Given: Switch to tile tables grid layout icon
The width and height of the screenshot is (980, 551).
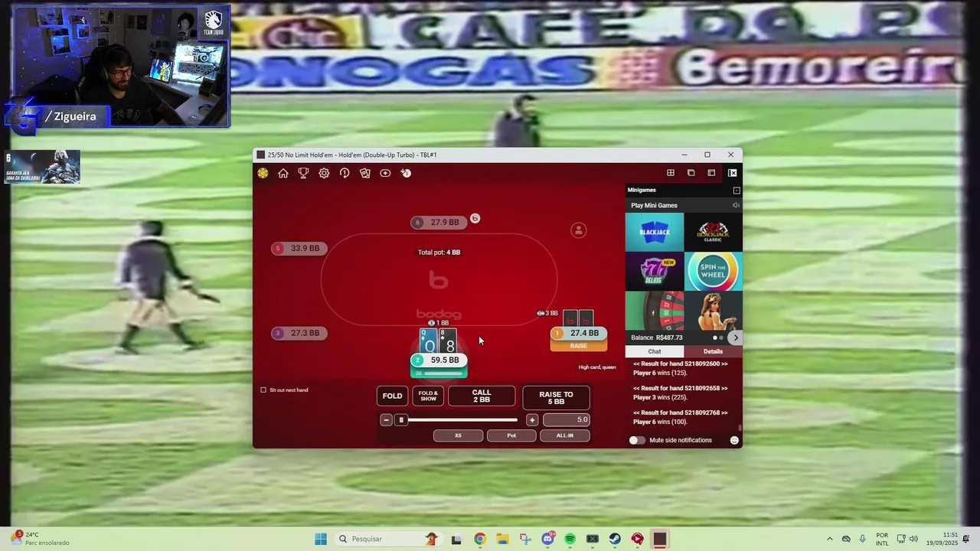Looking at the screenshot, I should (x=671, y=173).
